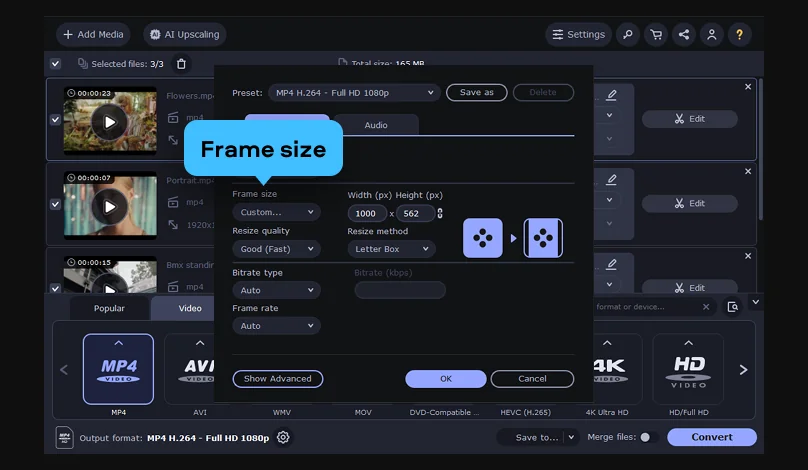Image resolution: width=808 pixels, height=470 pixels.
Task: Click Edit button for Flowers file
Action: click(689, 119)
